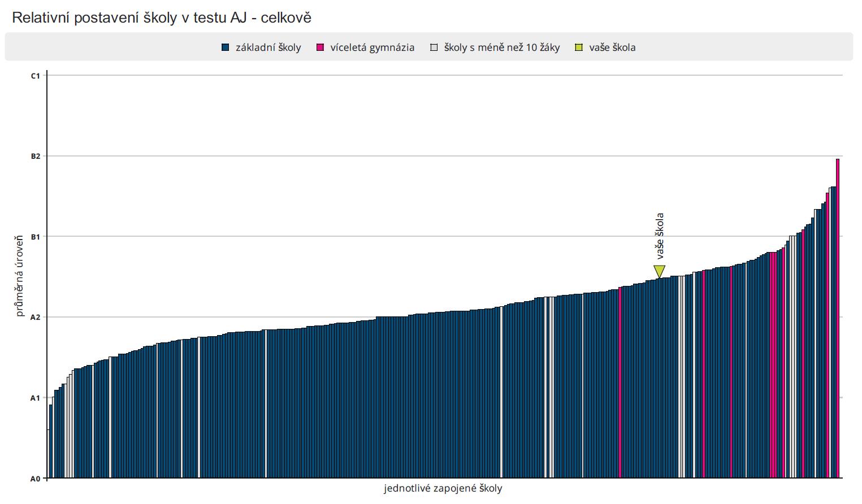Click the dark blue základní školy legend swatch
Screen dimensions: 862x504
(x=225, y=48)
